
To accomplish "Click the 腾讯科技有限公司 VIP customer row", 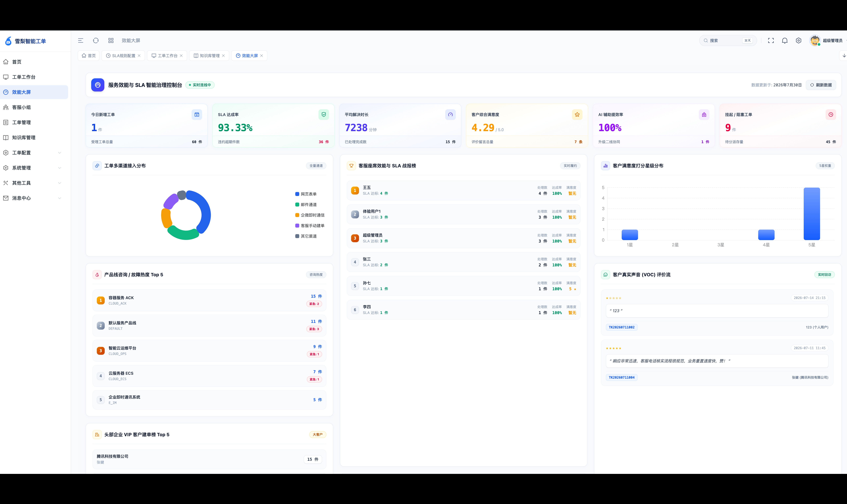I will coord(209,460).
